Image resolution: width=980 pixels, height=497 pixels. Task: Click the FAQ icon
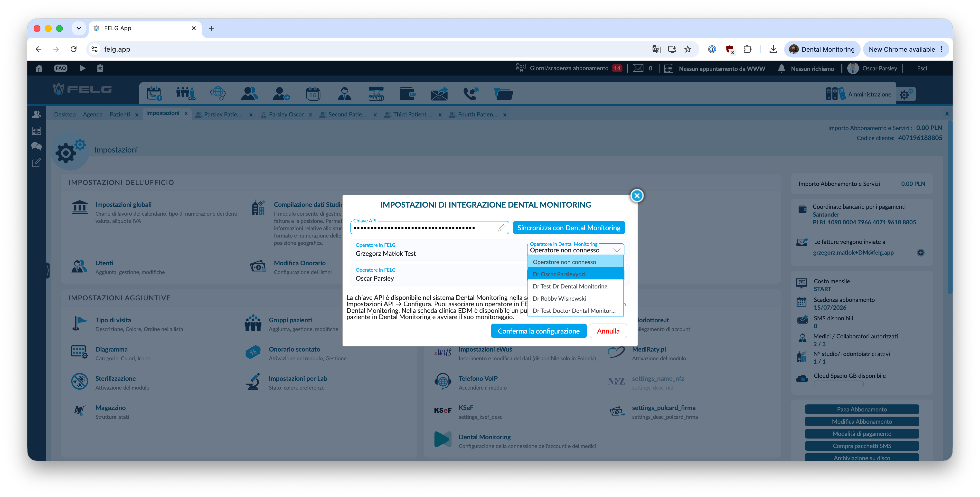tap(60, 68)
